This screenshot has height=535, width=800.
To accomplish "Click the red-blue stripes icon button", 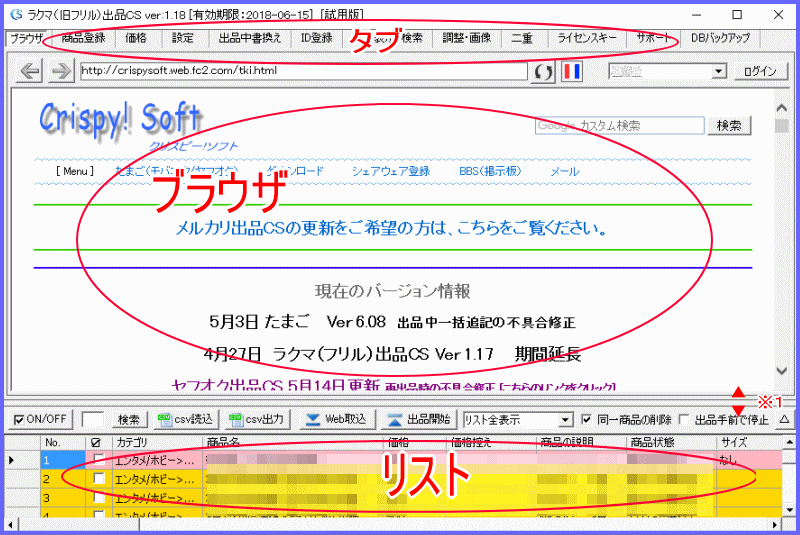I will click(x=572, y=72).
